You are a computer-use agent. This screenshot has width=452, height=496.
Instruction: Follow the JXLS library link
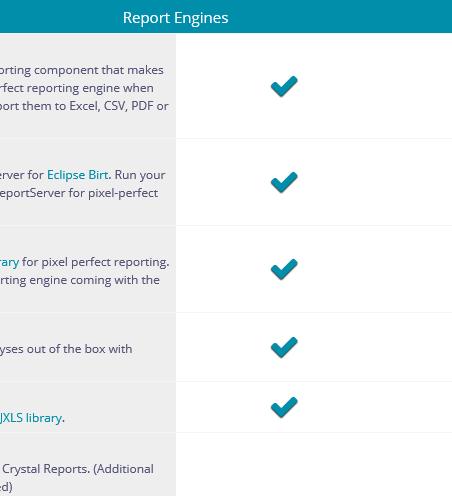[31, 418]
